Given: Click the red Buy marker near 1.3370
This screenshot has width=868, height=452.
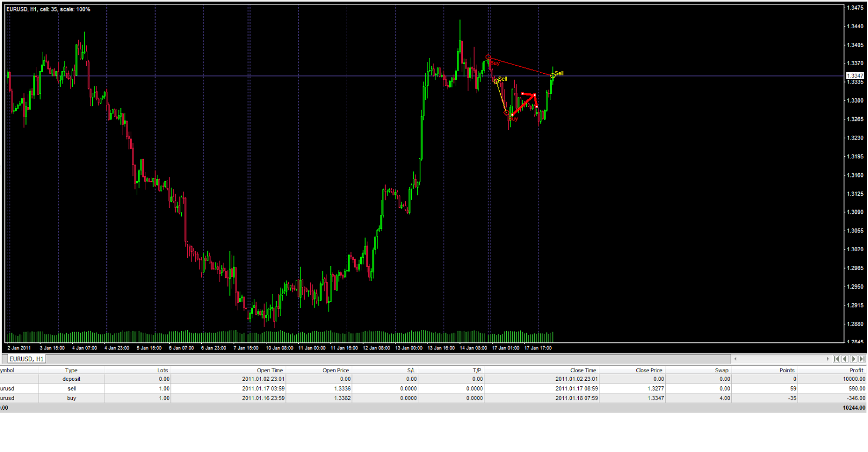Looking at the screenshot, I should tap(495, 63).
